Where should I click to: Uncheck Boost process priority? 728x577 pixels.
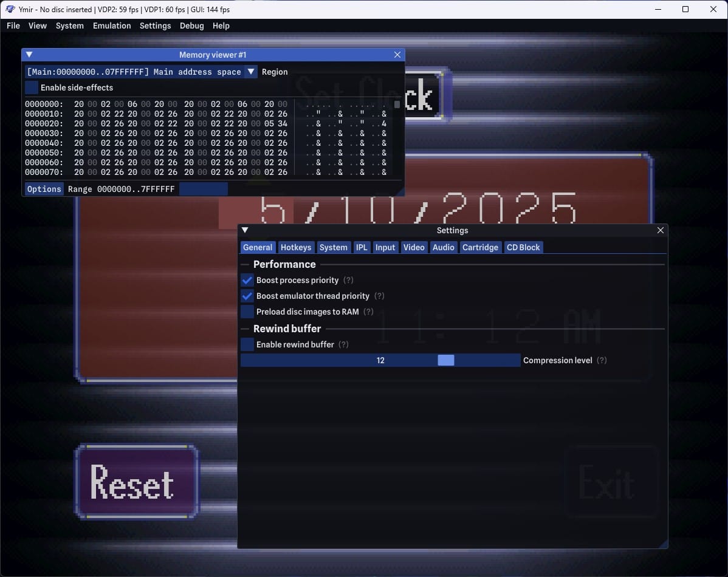point(247,280)
